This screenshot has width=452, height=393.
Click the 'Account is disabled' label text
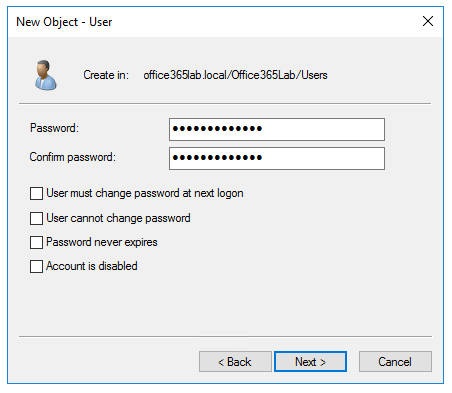click(92, 266)
